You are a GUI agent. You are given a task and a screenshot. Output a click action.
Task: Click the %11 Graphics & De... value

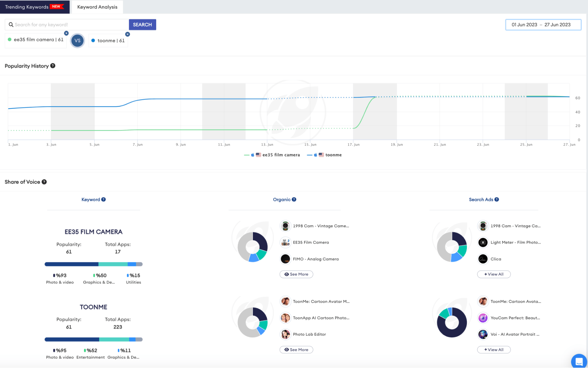click(126, 351)
